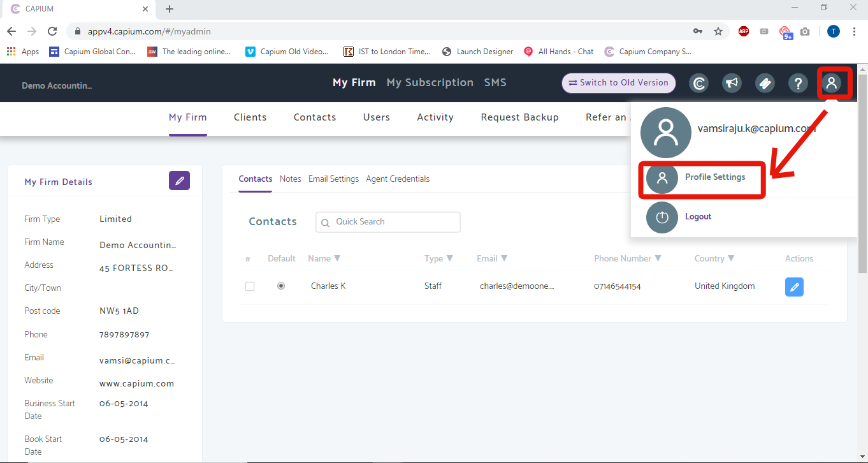The width and height of the screenshot is (868, 463).
Task: Edit My Firm Details with pencil icon
Action: coord(179,181)
